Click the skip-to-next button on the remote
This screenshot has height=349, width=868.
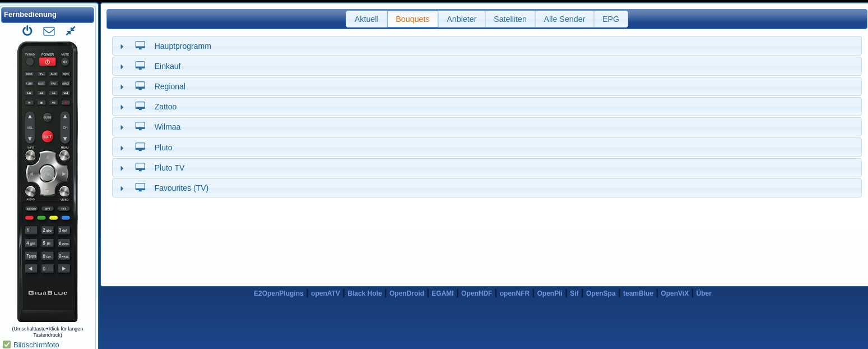66,93
